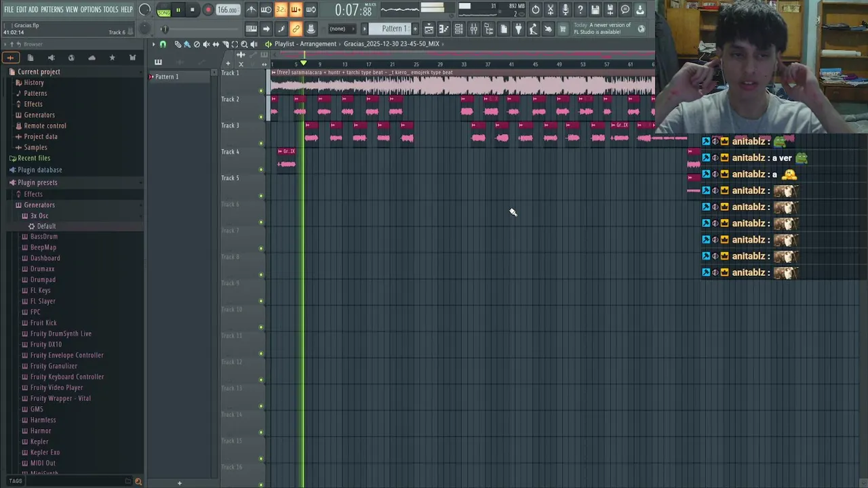Click the export render icon
This screenshot has height=488, width=868.
pyautogui.click(x=610, y=10)
